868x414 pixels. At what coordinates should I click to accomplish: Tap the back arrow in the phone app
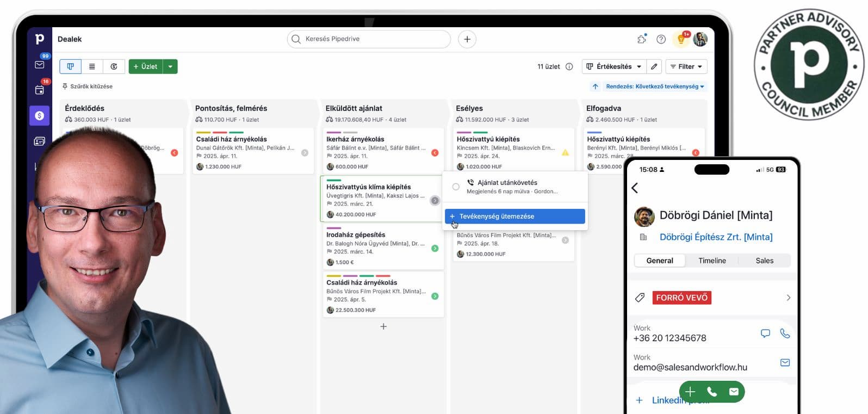[x=635, y=188]
